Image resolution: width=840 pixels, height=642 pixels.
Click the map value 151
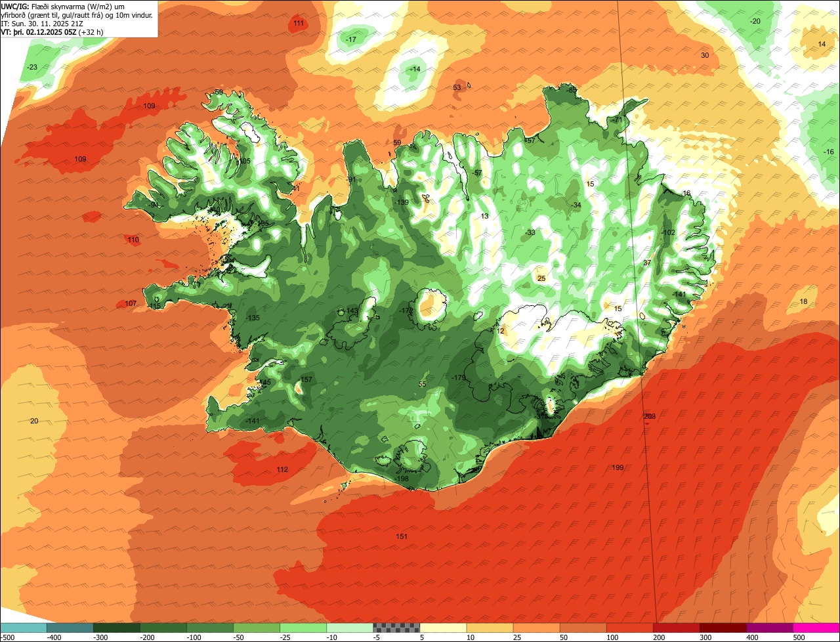402,536
